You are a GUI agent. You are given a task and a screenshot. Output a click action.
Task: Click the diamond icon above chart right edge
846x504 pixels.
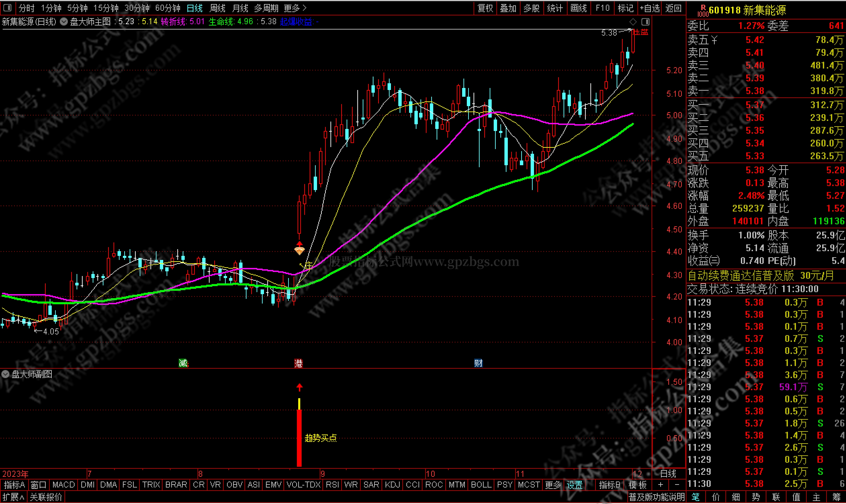coord(633,22)
